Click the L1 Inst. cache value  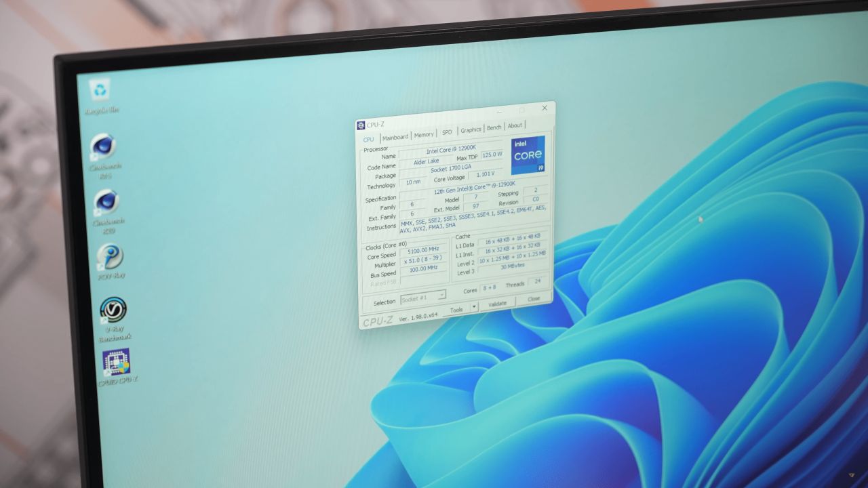click(513, 247)
